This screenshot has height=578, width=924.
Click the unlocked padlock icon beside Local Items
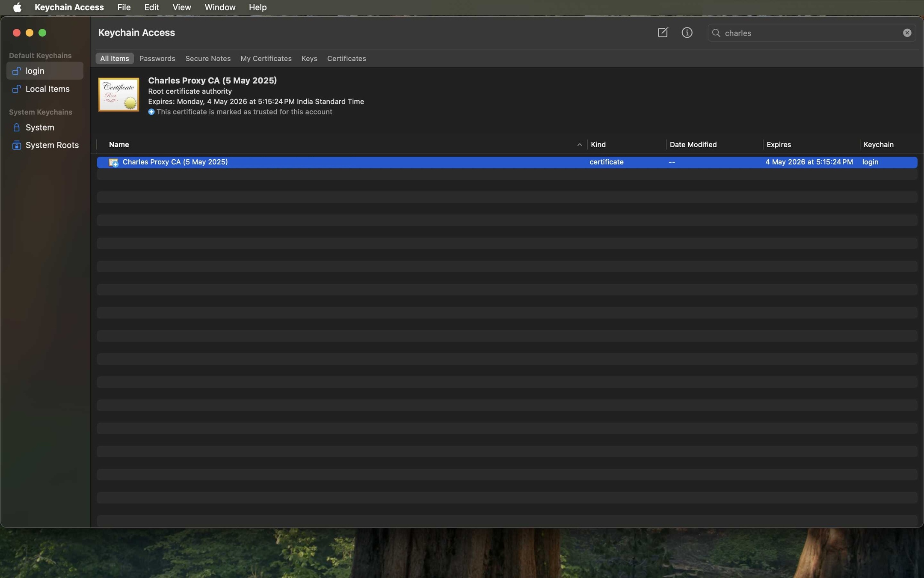pyautogui.click(x=17, y=89)
